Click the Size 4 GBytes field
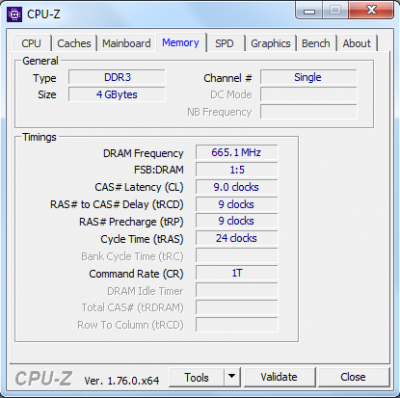This screenshot has height=398, width=400. point(117,94)
